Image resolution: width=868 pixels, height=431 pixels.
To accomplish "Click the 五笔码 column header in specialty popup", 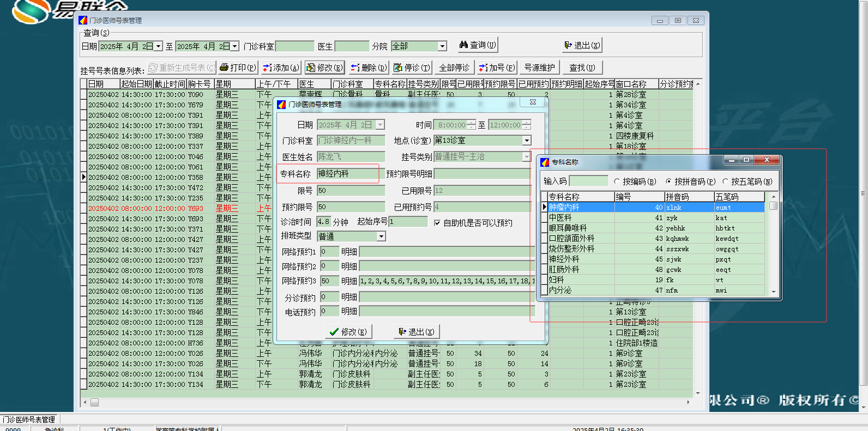I will pos(739,197).
